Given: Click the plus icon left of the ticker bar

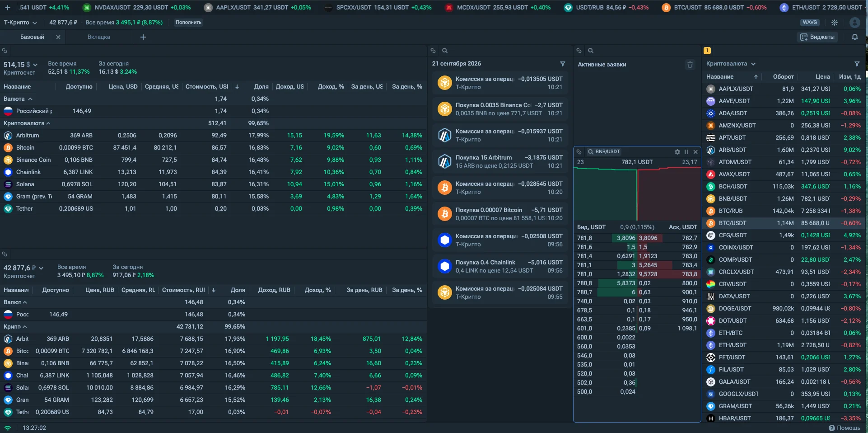Looking at the screenshot, I should pos(8,8).
